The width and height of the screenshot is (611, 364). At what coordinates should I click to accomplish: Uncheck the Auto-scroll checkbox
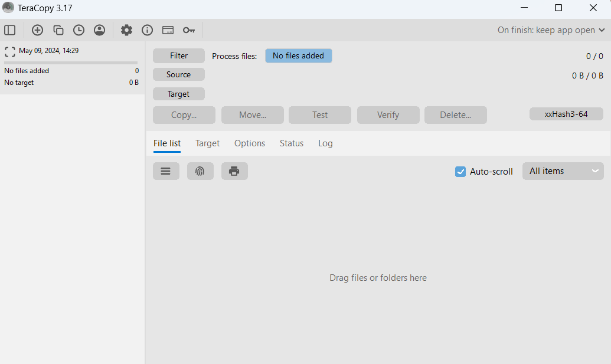pyautogui.click(x=460, y=172)
